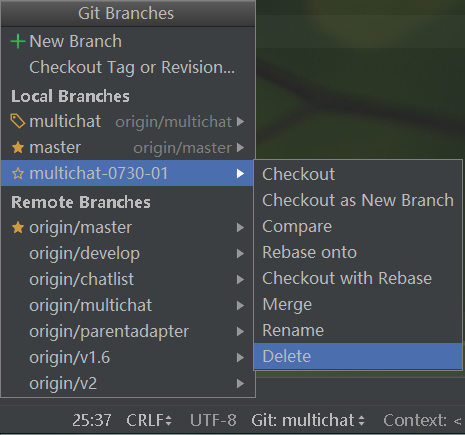Select Checkout with Rebase option
Image resolution: width=465 pixels, height=435 pixels.
click(x=358, y=278)
